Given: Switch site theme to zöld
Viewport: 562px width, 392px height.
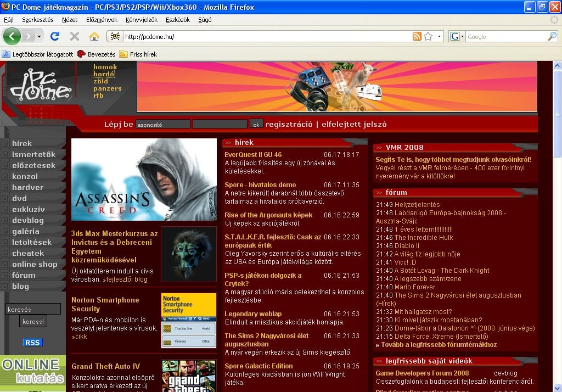Looking at the screenshot, I should pyautogui.click(x=100, y=81).
